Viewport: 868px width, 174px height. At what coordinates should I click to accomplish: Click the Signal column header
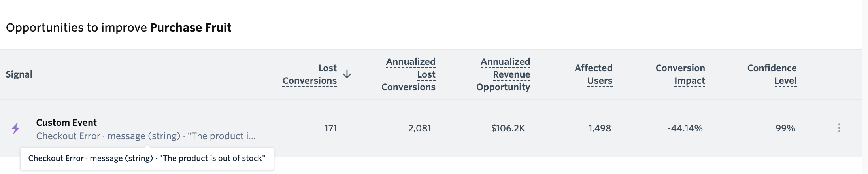(19, 74)
